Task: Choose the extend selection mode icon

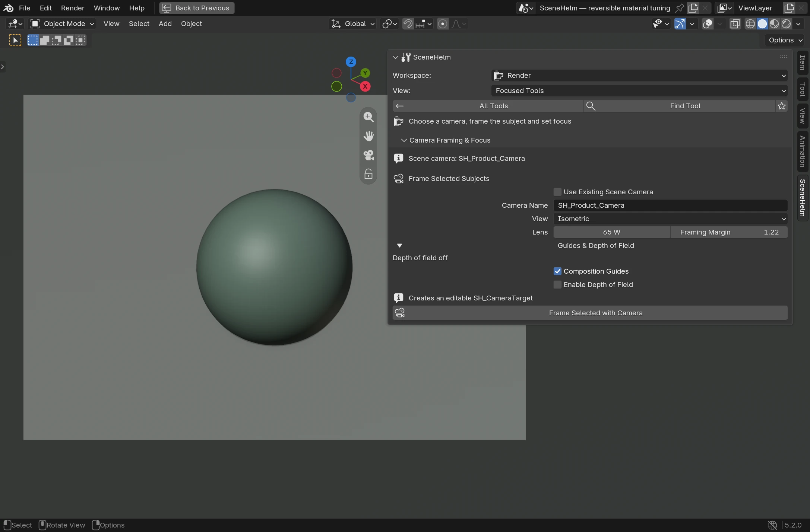Action: click(45, 40)
